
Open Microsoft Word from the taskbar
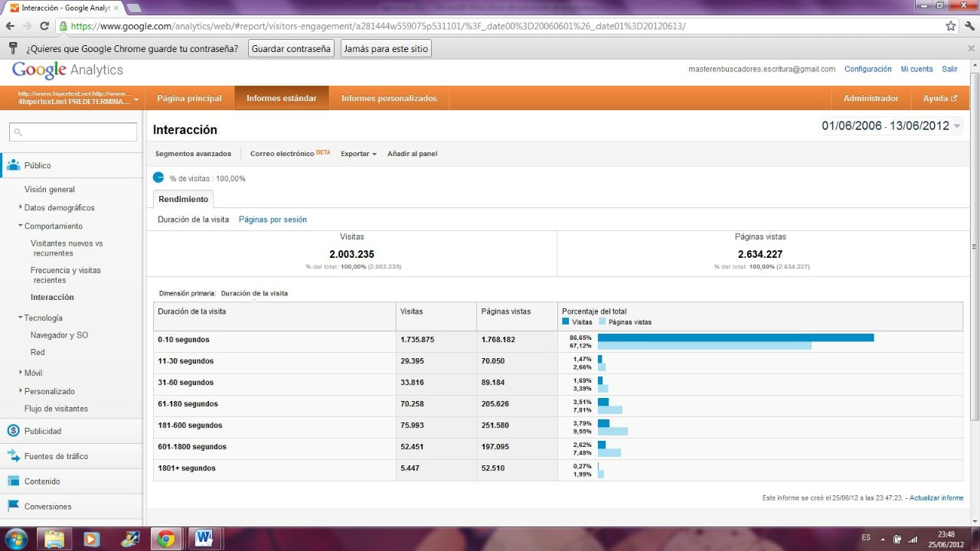click(204, 539)
